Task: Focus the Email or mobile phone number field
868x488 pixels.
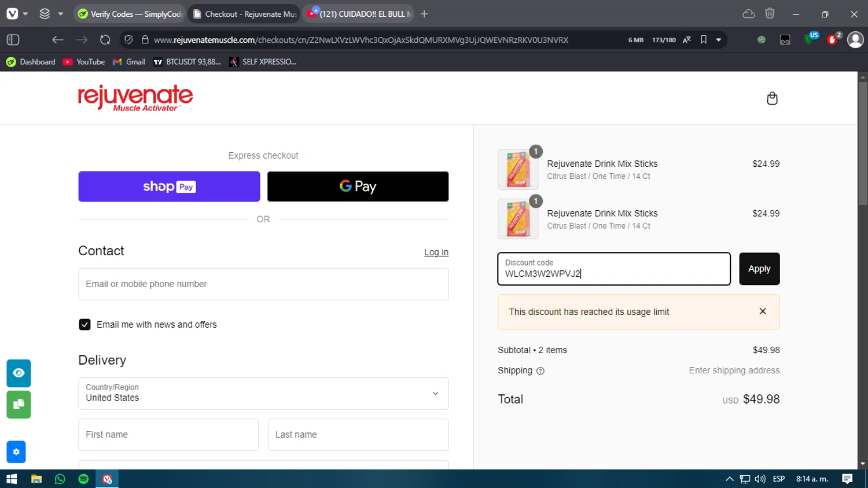Action: pos(263,284)
